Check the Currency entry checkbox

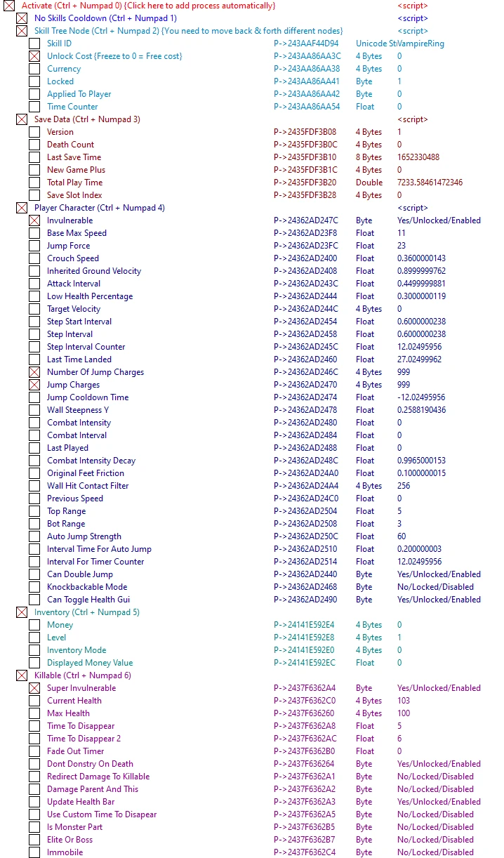[34, 69]
